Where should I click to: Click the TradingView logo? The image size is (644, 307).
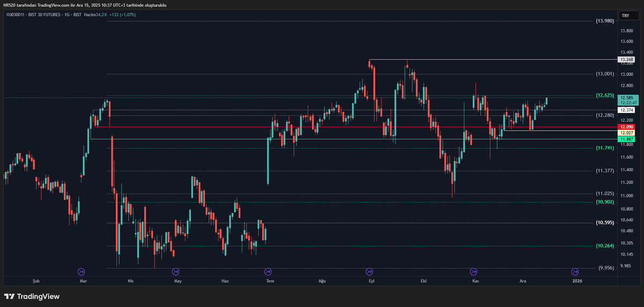click(x=32, y=296)
